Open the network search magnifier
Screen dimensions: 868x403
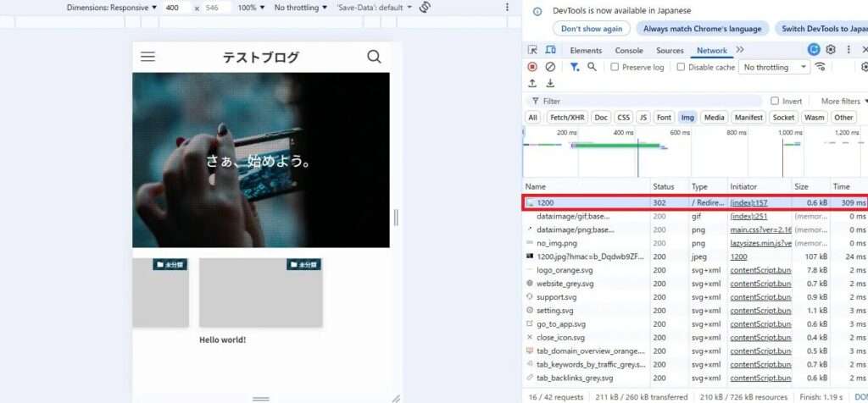(x=592, y=67)
